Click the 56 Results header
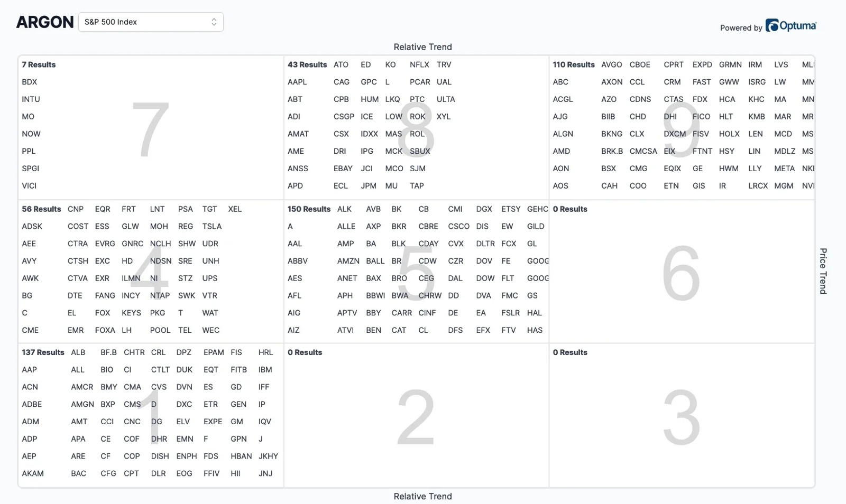This screenshot has height=504, width=846. [x=41, y=209]
